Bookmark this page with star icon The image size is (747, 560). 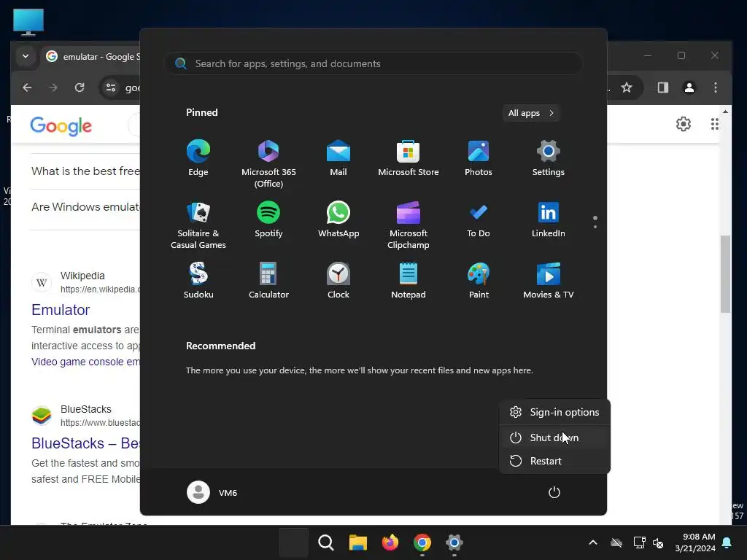click(627, 87)
